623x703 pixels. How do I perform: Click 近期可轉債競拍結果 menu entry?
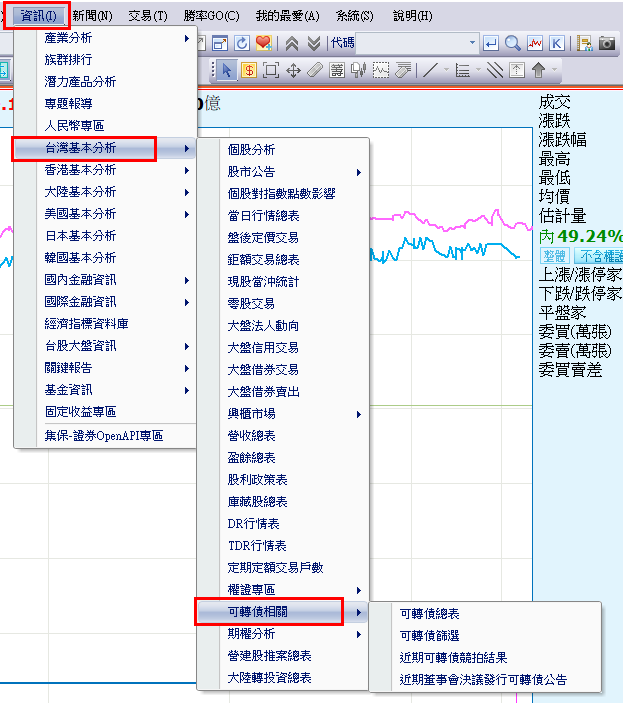point(453,658)
